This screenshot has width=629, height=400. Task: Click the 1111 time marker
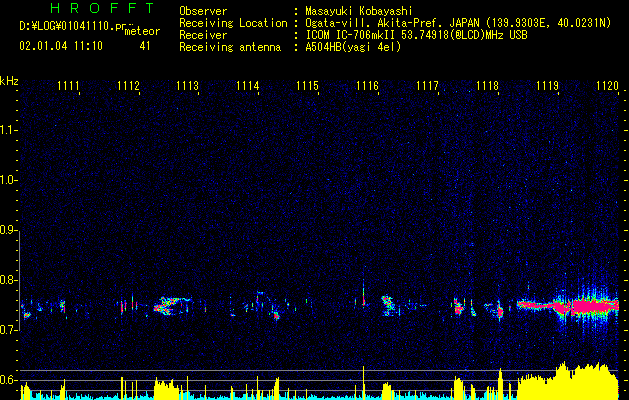click(x=68, y=86)
